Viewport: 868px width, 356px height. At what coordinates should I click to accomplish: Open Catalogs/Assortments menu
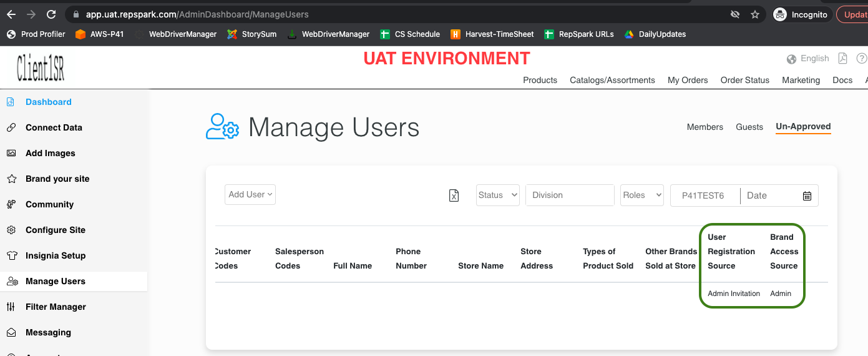(612, 80)
